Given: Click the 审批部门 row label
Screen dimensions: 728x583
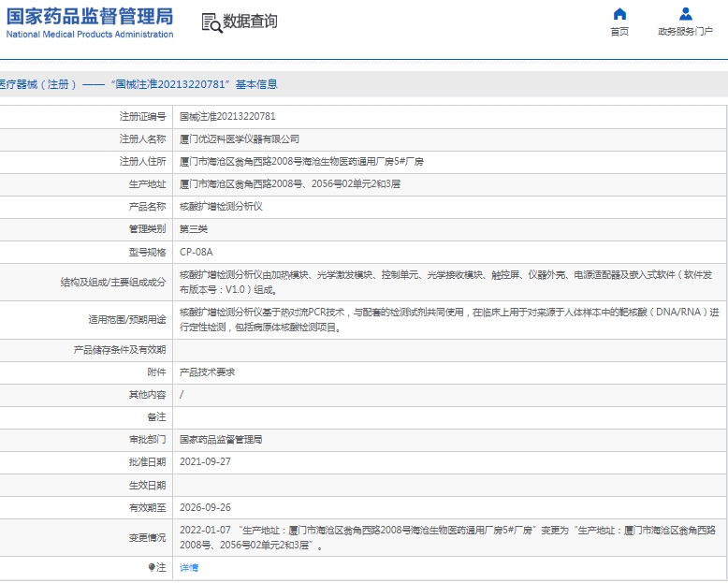Looking at the screenshot, I should [147, 440].
